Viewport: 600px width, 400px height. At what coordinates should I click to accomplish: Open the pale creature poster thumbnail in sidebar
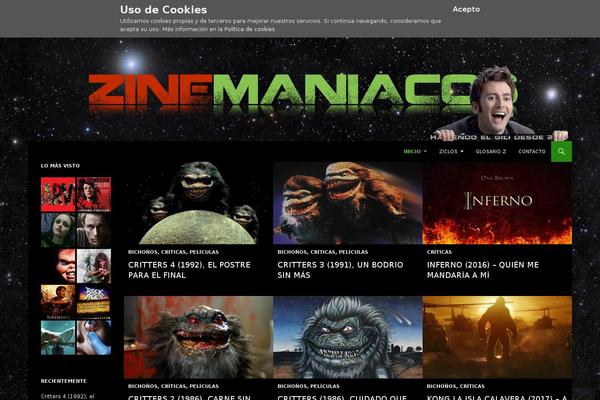[94, 266]
